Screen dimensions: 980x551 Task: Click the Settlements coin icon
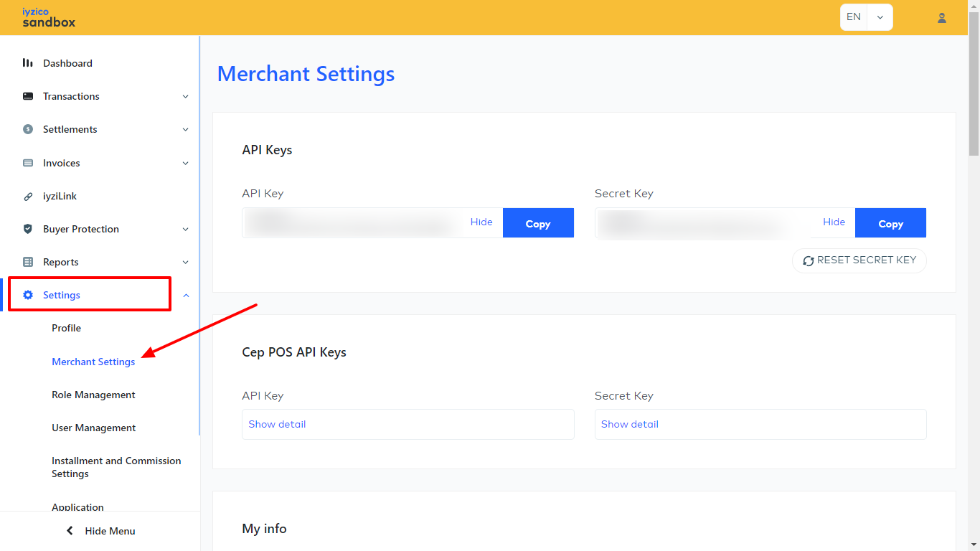[x=28, y=129]
